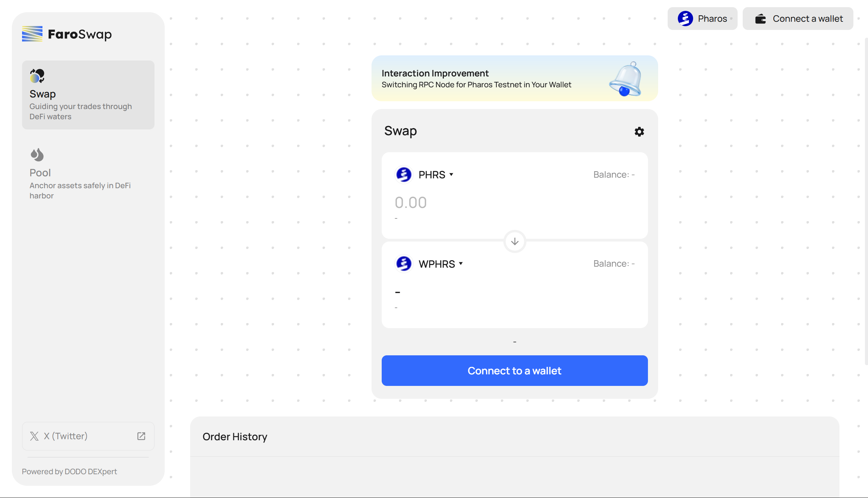Open the Interaction Improvement banner
This screenshot has height=498, width=868.
[514, 78]
